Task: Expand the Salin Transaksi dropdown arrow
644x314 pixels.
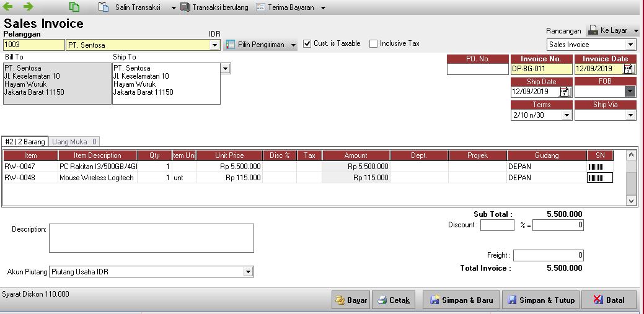Action: point(174,8)
